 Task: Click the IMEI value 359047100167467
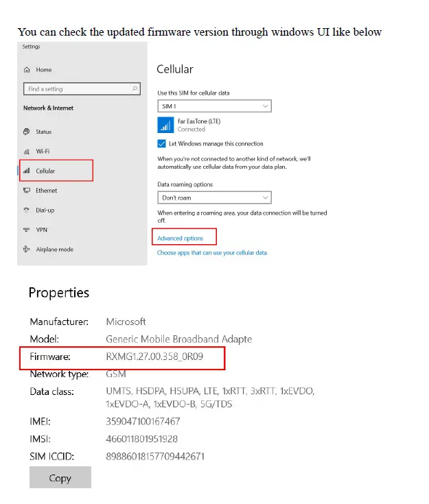tap(143, 422)
